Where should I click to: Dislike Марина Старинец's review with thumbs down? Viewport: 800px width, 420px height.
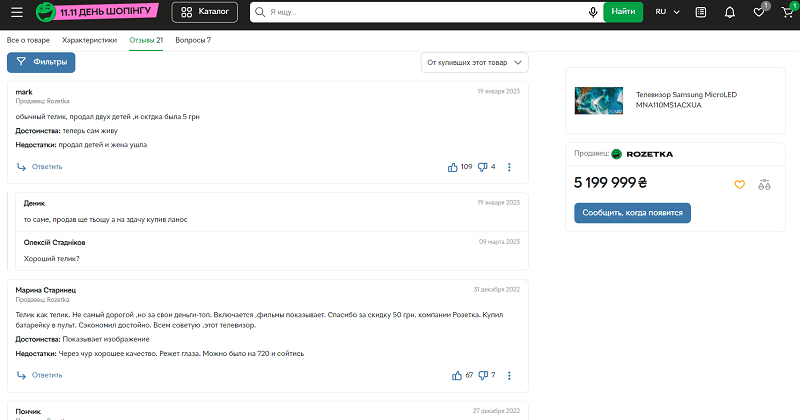[x=483, y=376]
